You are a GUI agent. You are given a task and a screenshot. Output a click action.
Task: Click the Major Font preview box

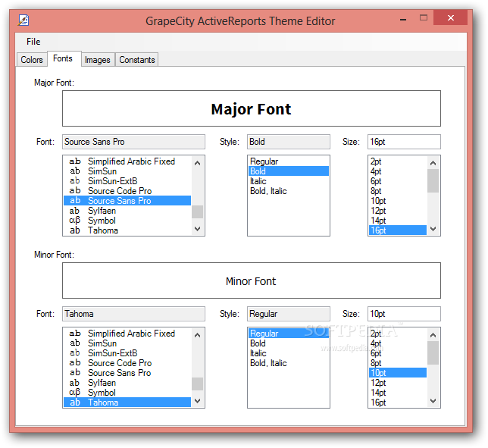pos(252,108)
